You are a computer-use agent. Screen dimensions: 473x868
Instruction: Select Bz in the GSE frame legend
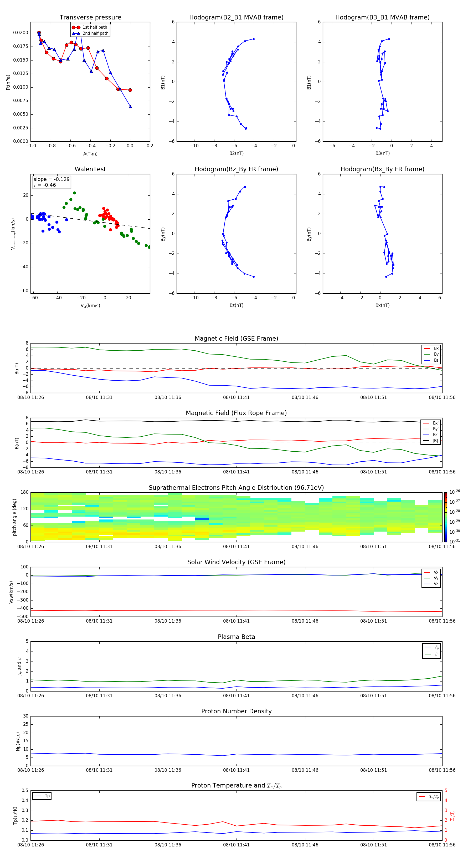click(431, 361)
